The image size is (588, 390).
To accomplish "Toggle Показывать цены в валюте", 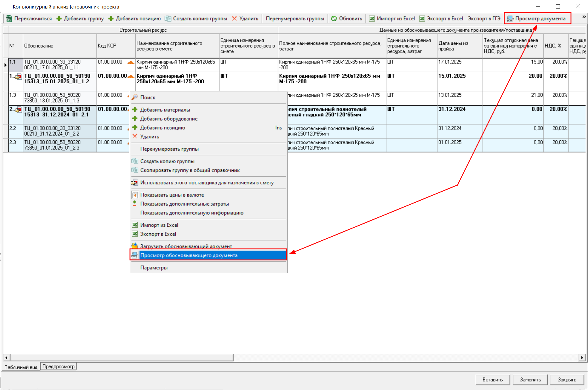I will pos(208,195).
